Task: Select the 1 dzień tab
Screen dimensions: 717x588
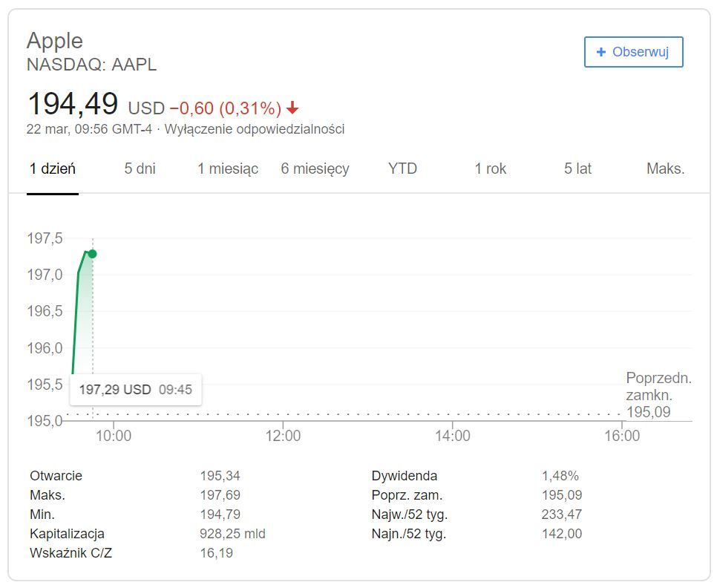Action: 53,169
